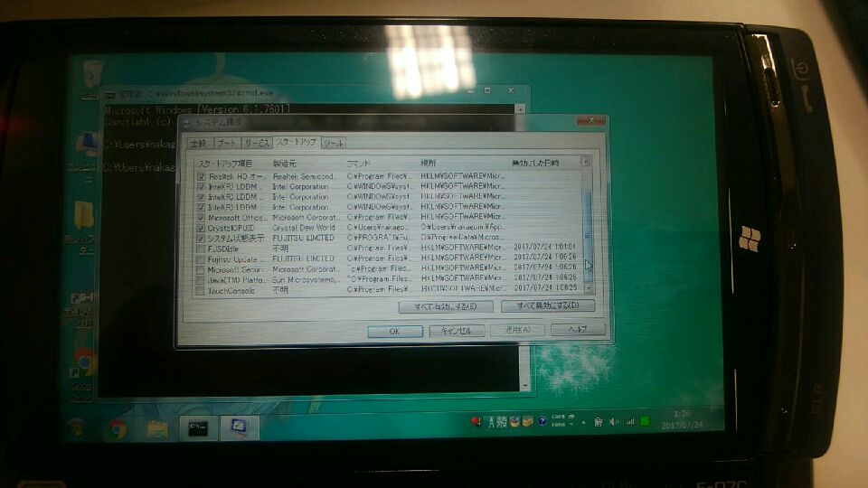Screen dimensions: 868x488
Task: Open the Recycle Bin desktop icon
Action: click(92, 75)
